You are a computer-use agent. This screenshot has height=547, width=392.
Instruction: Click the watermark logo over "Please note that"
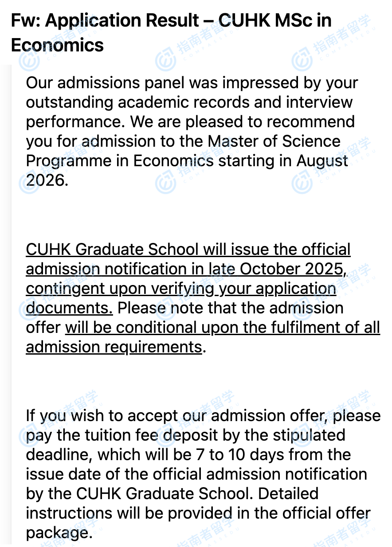click(x=164, y=309)
